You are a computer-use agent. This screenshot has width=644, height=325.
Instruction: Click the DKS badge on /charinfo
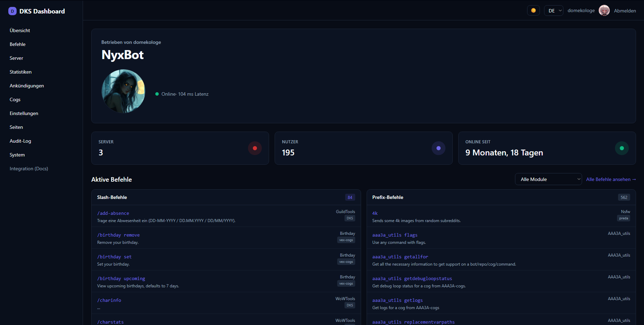pyautogui.click(x=350, y=305)
